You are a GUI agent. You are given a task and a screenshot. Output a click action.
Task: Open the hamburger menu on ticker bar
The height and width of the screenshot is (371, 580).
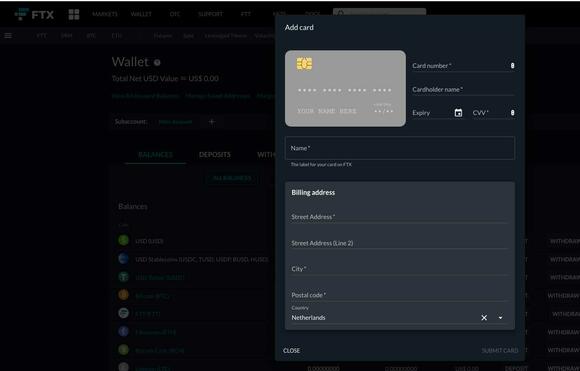click(8, 36)
